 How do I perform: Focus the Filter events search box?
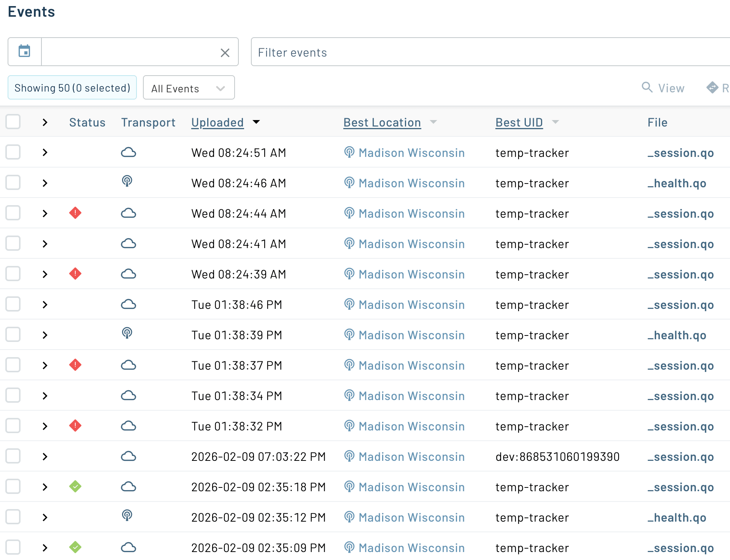click(490, 52)
